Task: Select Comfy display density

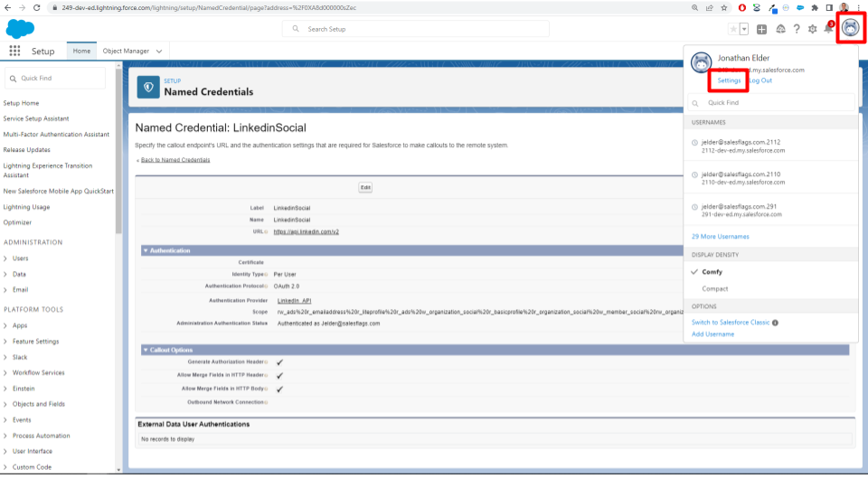Action: point(712,272)
